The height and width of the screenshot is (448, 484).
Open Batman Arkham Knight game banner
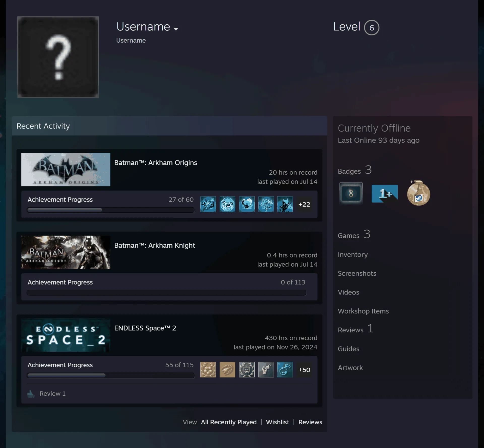(x=66, y=252)
